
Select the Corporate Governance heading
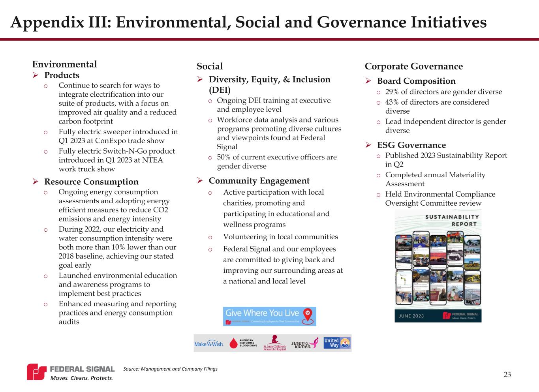(x=413, y=66)
